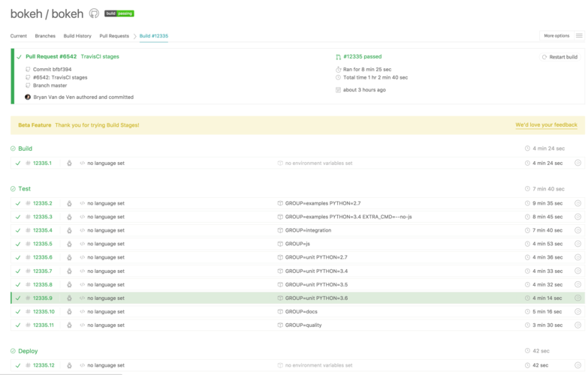The width and height of the screenshot is (588, 375).
Task: Restart job 12335.1 using its circular icon
Action: [578, 163]
